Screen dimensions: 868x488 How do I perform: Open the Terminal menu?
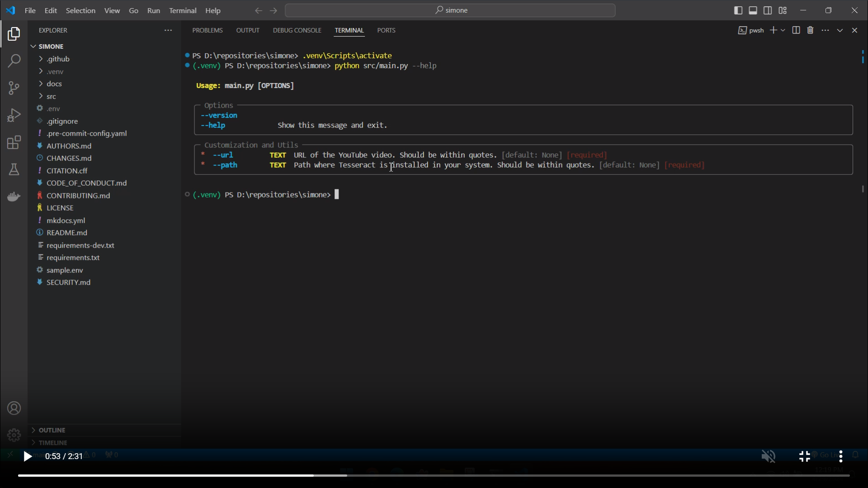pos(183,10)
